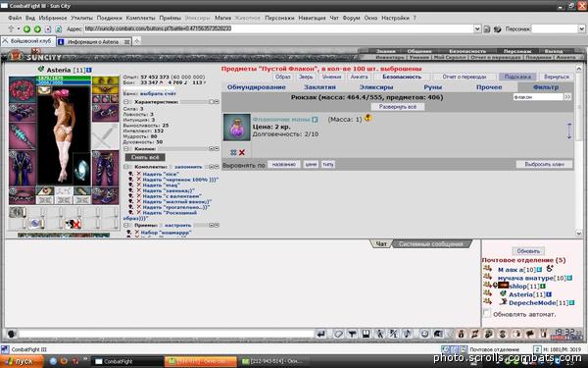588x368 pixels.
Task: Collapse the Характеристики section with its minus box
Action: (x=126, y=102)
